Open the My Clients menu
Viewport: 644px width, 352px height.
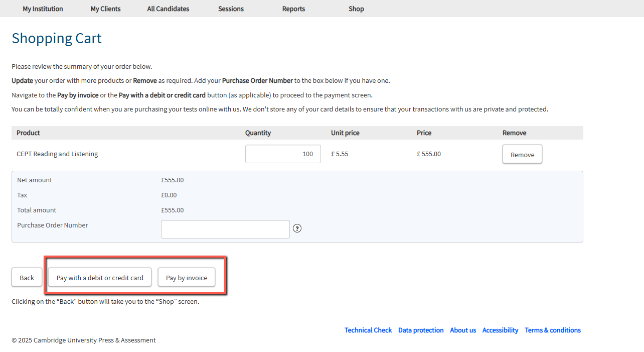coord(105,9)
